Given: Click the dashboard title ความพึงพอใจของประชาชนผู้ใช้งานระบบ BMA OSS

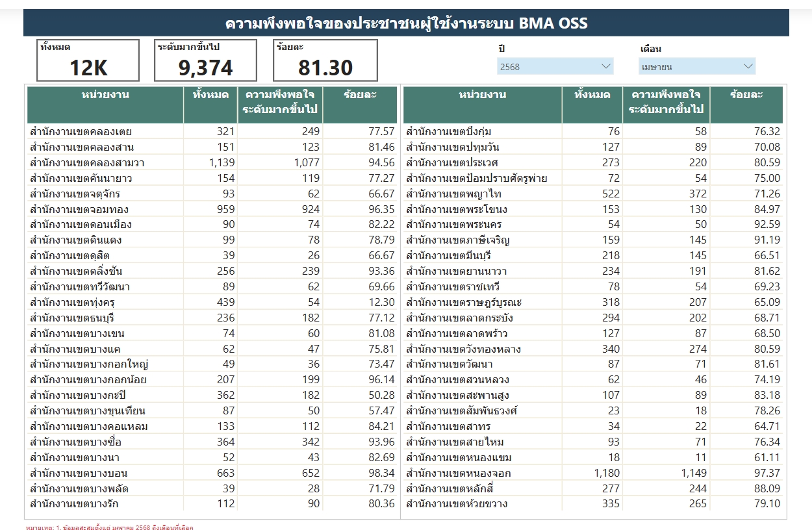Looking at the screenshot, I should tap(406, 24).
